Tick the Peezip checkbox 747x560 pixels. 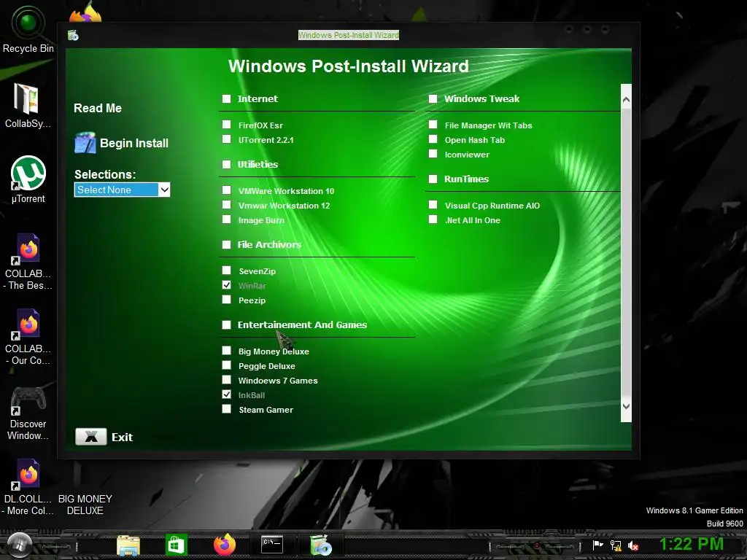click(226, 300)
